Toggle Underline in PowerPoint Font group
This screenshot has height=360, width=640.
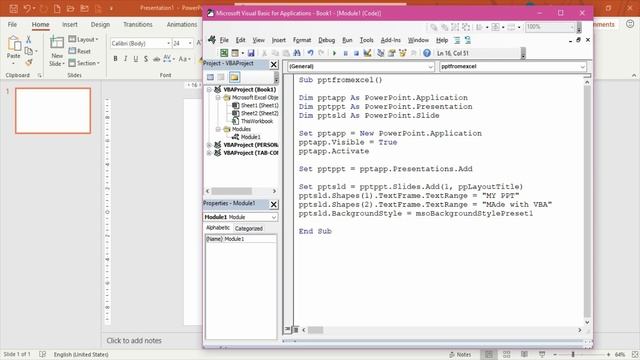(x=136, y=59)
